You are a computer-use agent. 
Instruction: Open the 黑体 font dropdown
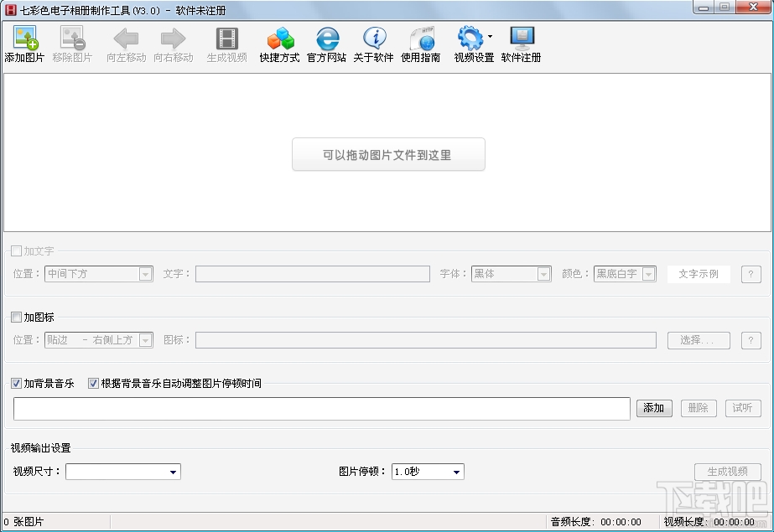coord(511,274)
